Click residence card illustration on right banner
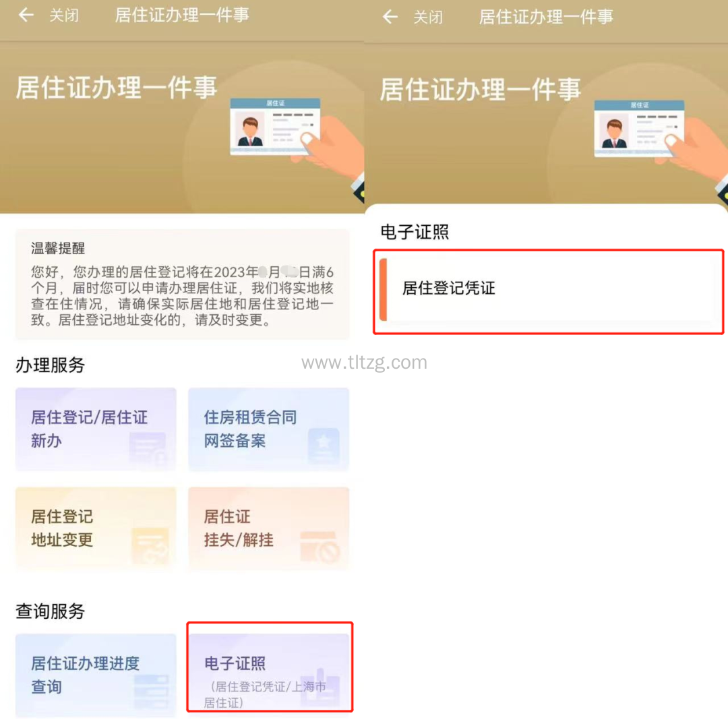 639,128
